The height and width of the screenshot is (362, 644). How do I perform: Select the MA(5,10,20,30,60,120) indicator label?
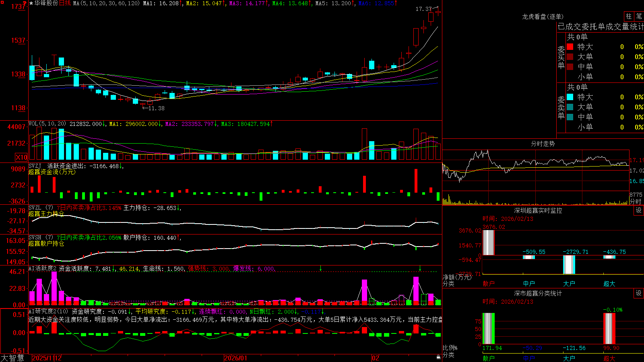[x=107, y=3]
